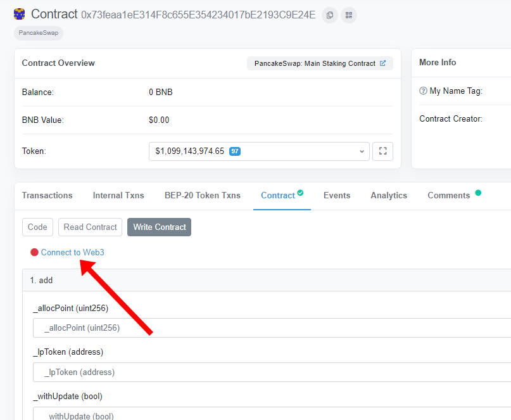511x420 pixels.
Task: Expand the '1. add' function section
Action: point(267,280)
